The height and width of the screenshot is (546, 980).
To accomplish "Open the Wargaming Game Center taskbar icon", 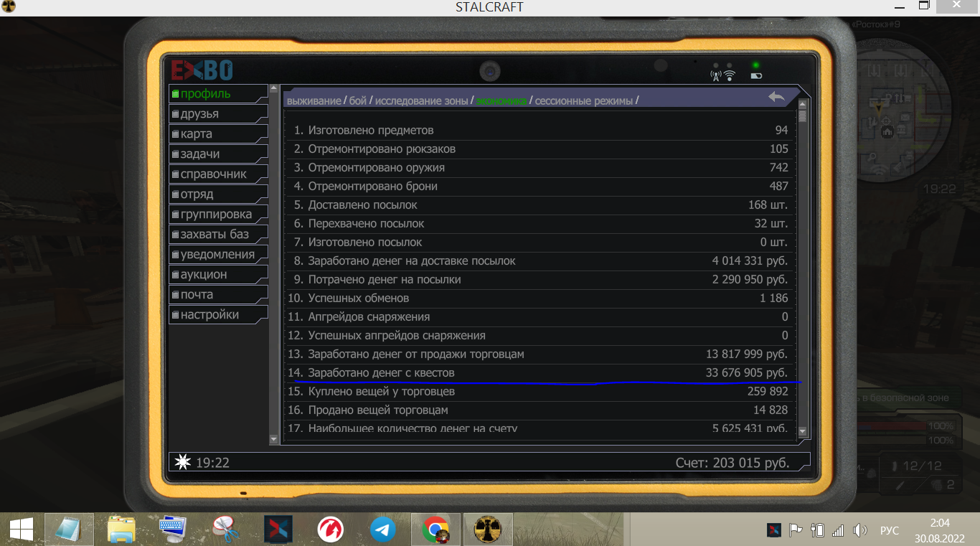I will (330, 529).
